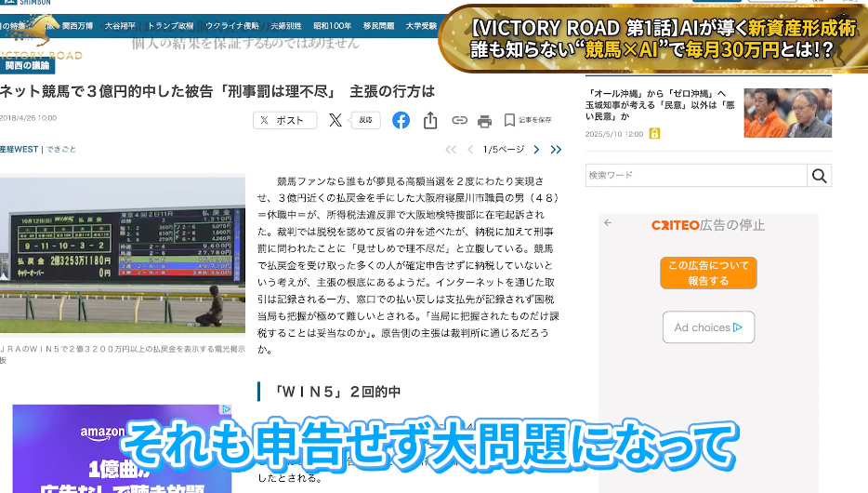This screenshot has height=493, width=868.
Task: Click the この広告について報告する button
Action: coord(708,273)
